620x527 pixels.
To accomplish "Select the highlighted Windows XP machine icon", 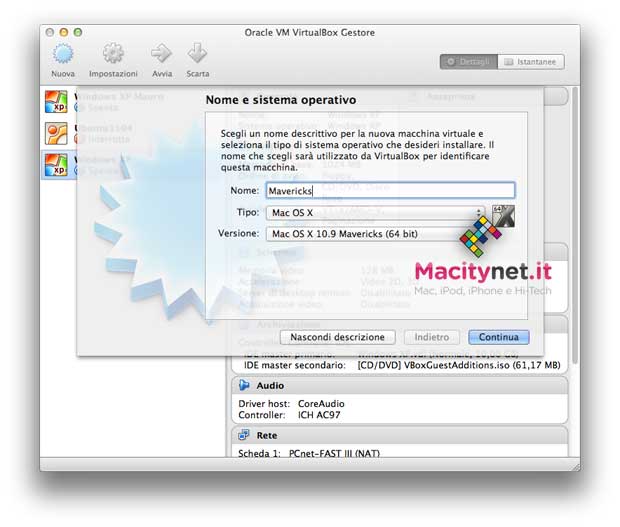I will click(56, 164).
